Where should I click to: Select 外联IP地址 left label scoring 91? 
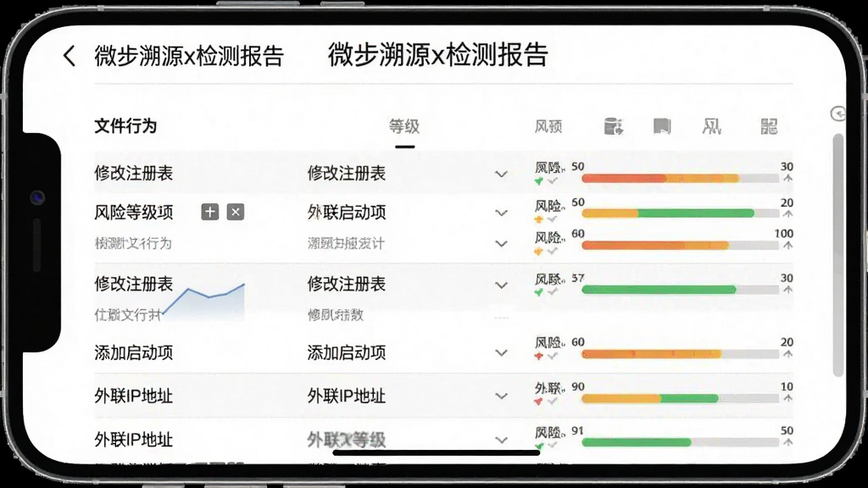pos(133,440)
